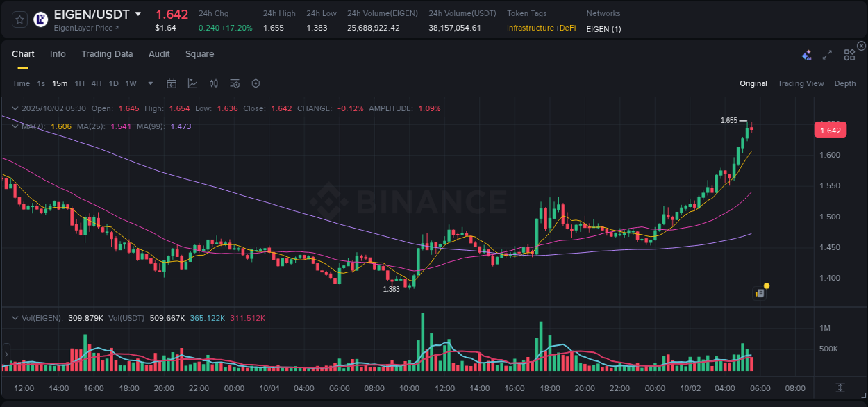Open chart settings via the hexagon gear icon
This screenshot has width=868, height=407.
(x=256, y=83)
